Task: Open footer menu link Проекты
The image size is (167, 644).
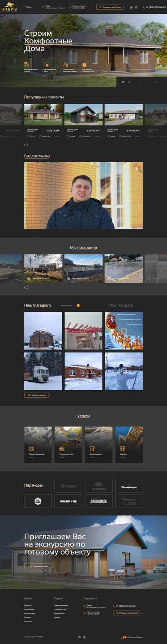Action: click(28, 606)
